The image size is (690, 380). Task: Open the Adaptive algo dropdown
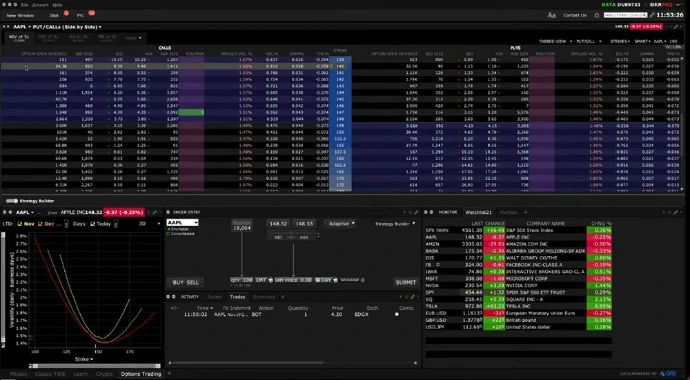pyautogui.click(x=341, y=224)
